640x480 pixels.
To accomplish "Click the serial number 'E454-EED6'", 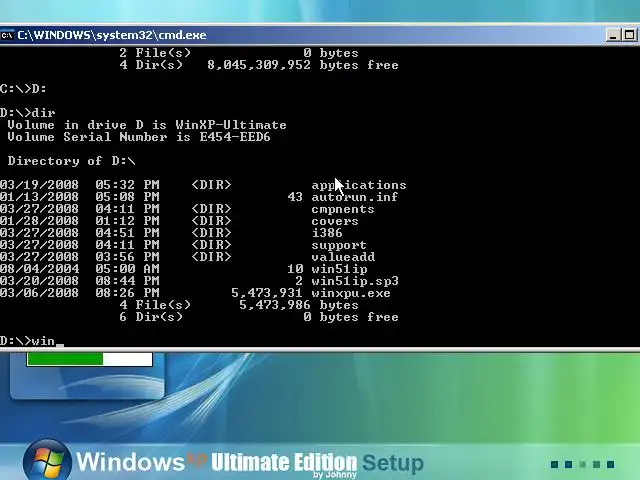I will point(235,137).
